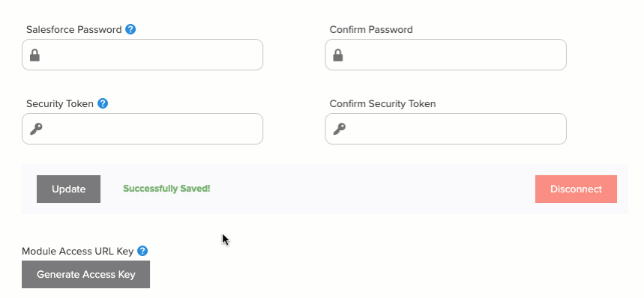Click the lock icon in Confirm Password field
This screenshot has height=298, width=644.
(x=338, y=55)
